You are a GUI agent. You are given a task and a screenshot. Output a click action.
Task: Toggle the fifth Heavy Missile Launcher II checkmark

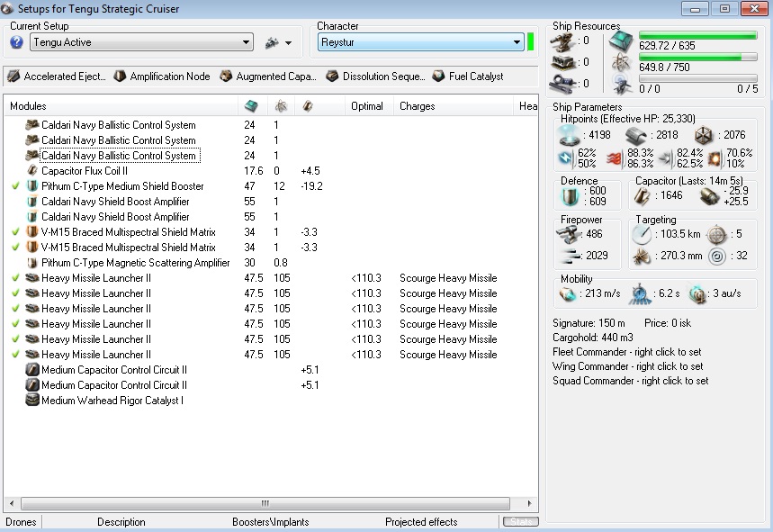(16, 339)
